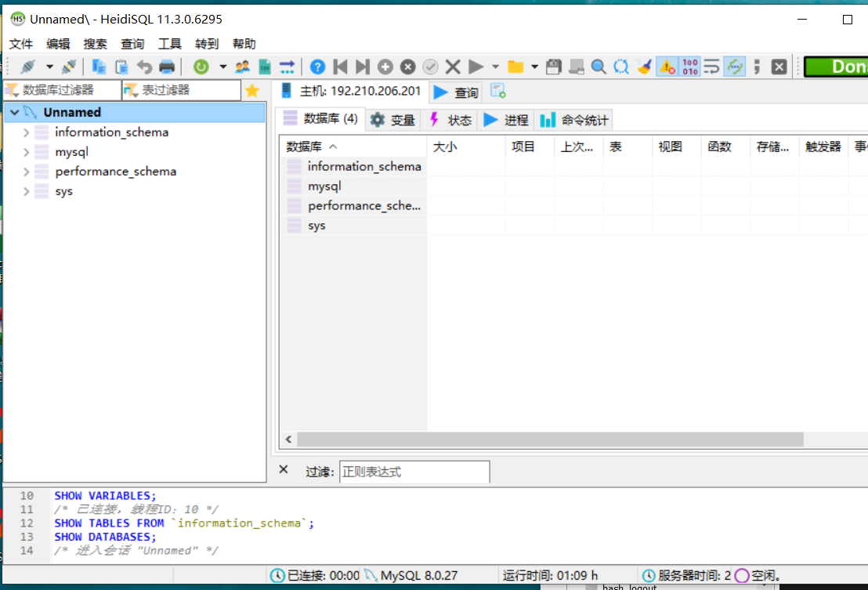Toggle the green link icon

click(735, 67)
